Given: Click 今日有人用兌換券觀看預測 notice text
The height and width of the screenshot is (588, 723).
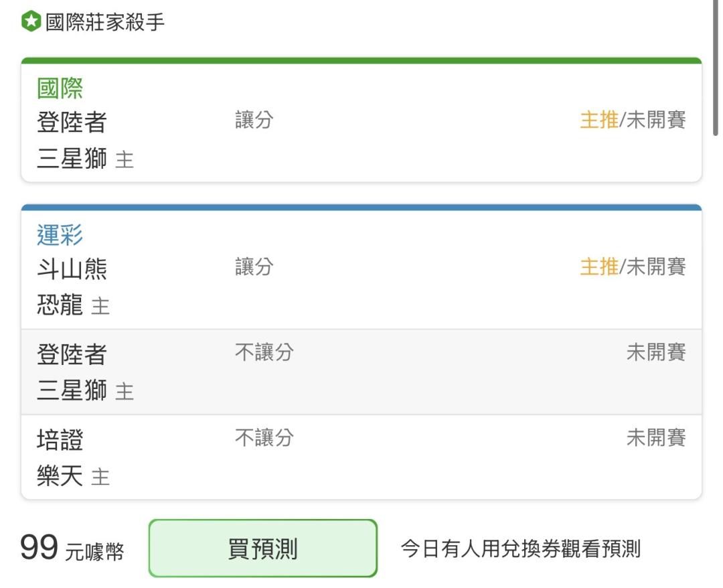Looking at the screenshot, I should pos(521,548).
